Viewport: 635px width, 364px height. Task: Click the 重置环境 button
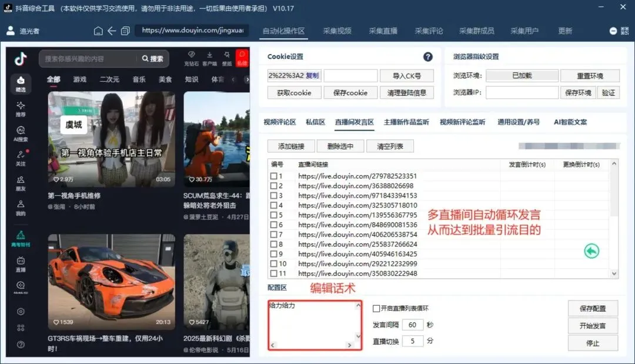click(590, 76)
